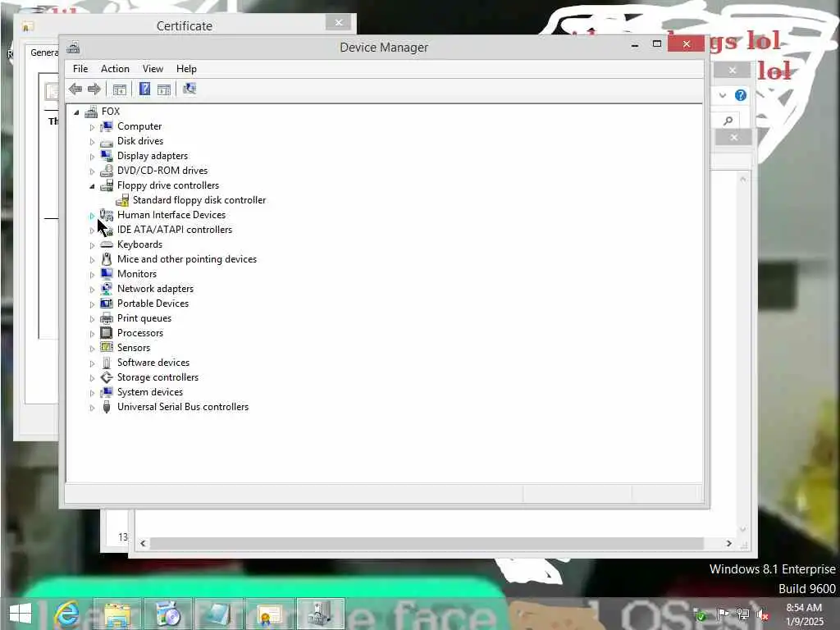The width and height of the screenshot is (840, 630).
Task: Click the Standard floppy disk controller icon
Action: click(x=122, y=200)
